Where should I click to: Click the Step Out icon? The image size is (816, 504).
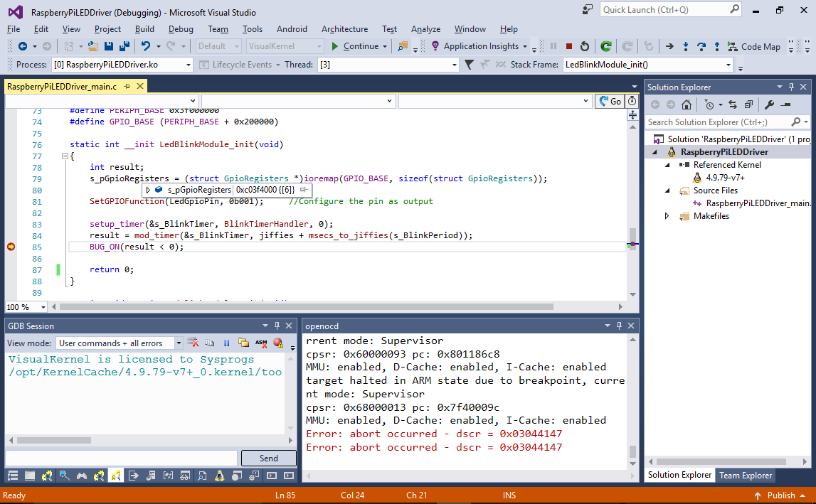[717, 46]
